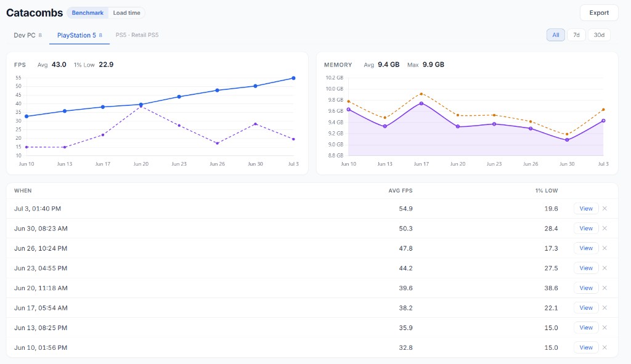
Task: Switch to Benchmark mode
Action: pyautogui.click(x=88, y=13)
